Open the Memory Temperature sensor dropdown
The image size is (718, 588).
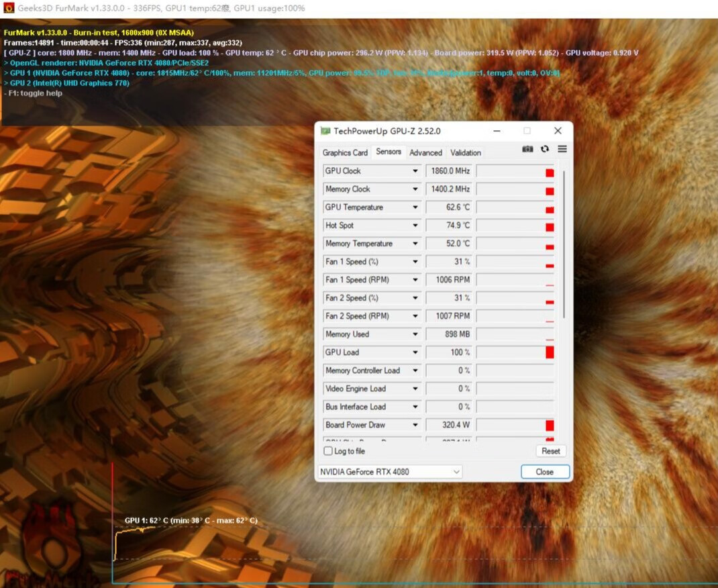[x=415, y=244]
